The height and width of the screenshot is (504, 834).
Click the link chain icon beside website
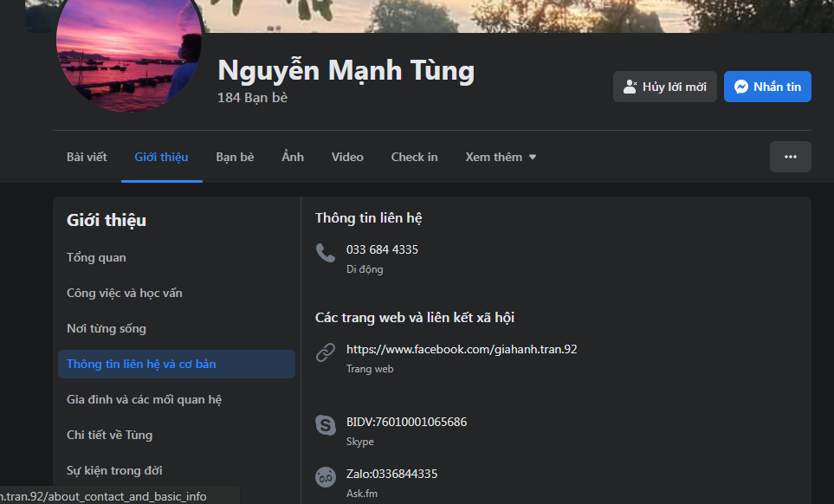click(x=326, y=352)
